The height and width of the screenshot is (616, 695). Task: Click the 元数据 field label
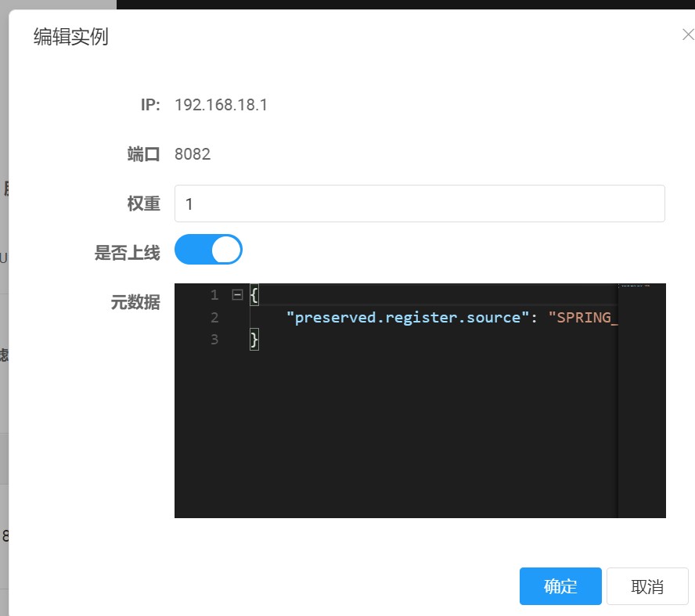pyautogui.click(x=135, y=302)
